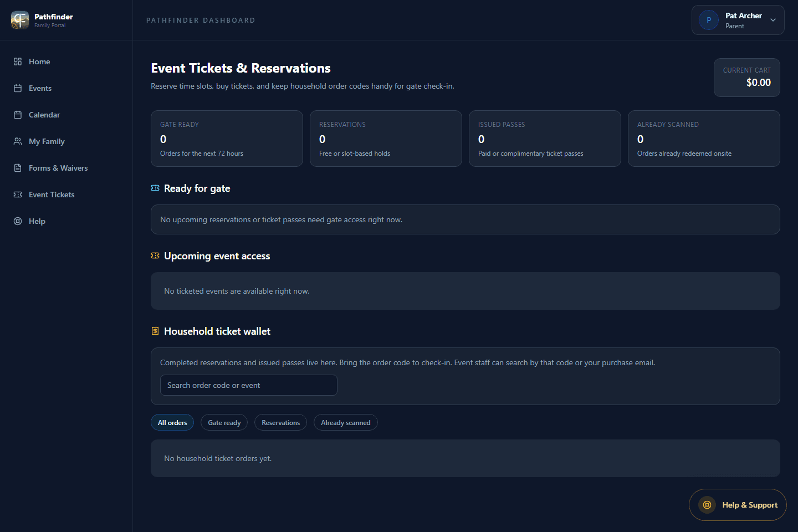The height and width of the screenshot is (532, 798).
Task: Open Calendar from the sidebar
Action: (x=66, y=115)
